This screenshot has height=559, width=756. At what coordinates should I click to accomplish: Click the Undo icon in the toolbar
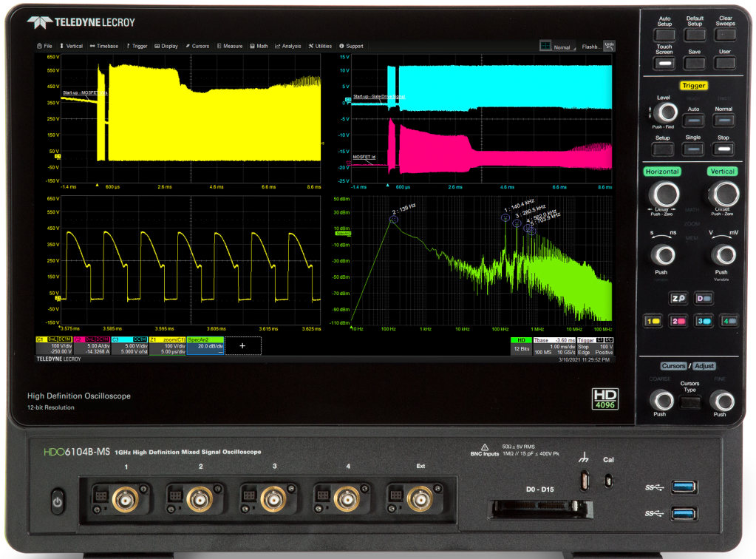pos(610,46)
